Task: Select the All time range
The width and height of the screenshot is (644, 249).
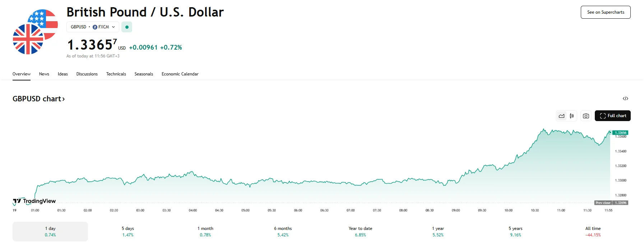Action: pos(593,231)
